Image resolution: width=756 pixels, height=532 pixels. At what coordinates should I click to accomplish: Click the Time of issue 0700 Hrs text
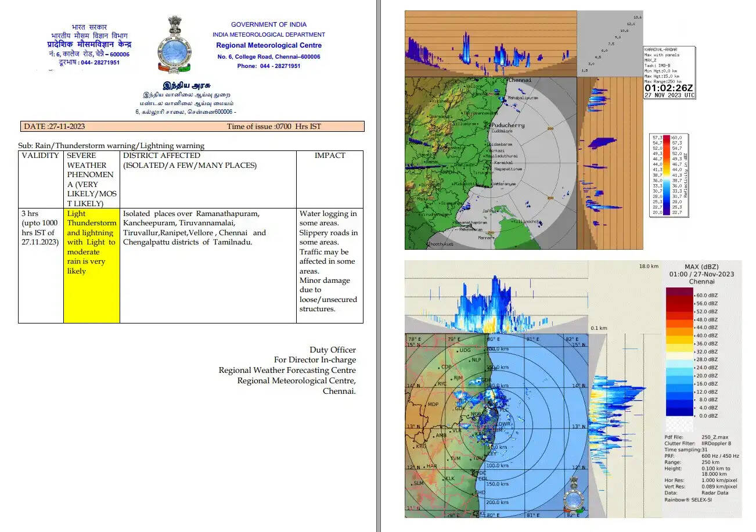coord(273,126)
